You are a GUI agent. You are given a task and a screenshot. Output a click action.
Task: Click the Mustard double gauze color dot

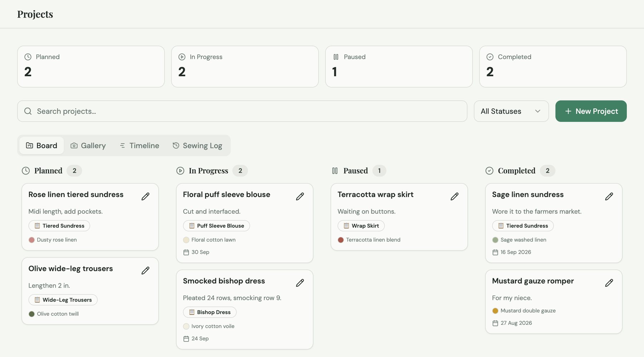[x=495, y=311]
